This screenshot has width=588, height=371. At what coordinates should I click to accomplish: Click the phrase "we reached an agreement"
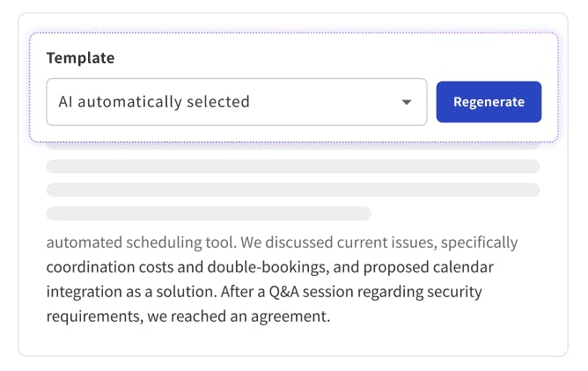(246, 316)
